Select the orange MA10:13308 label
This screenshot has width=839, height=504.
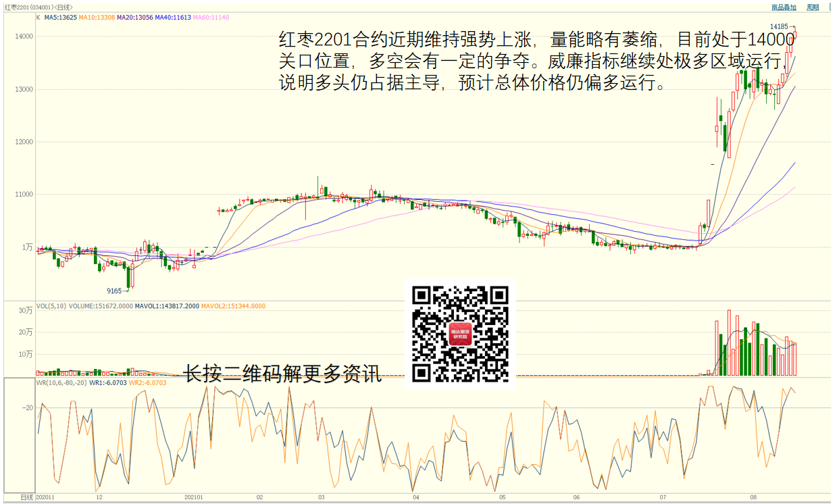pos(96,18)
